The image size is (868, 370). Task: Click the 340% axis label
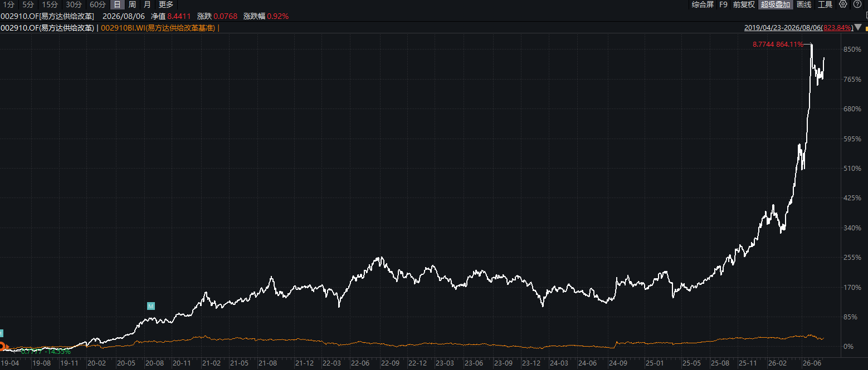[852, 228]
